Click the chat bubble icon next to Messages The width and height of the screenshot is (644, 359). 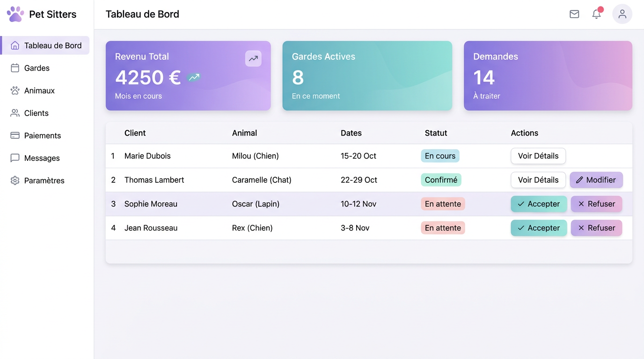(x=15, y=158)
